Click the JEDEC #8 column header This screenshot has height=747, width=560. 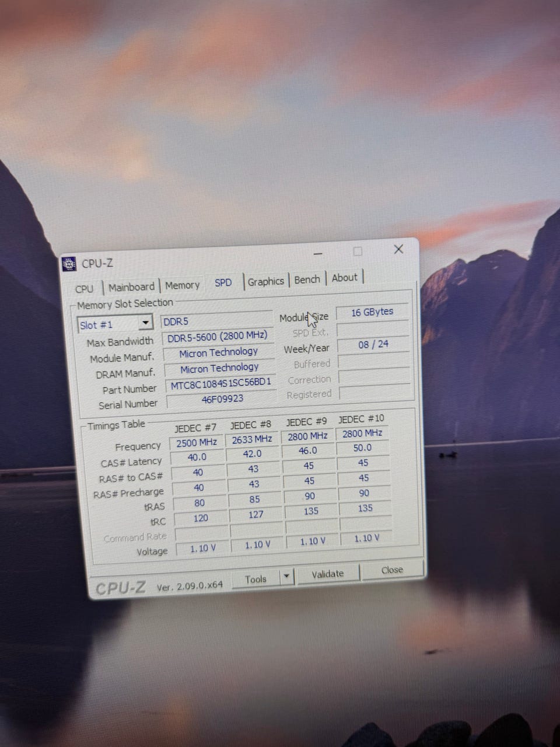(x=251, y=425)
